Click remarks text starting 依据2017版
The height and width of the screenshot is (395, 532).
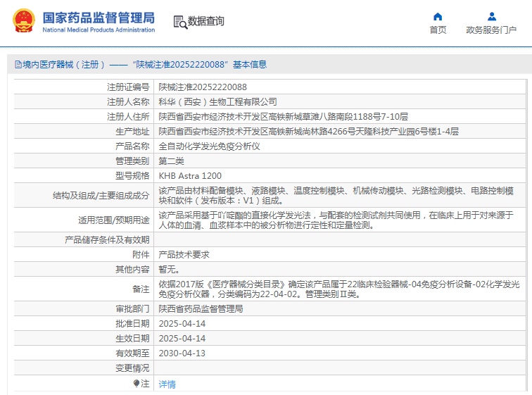pyautogui.click(x=339, y=289)
